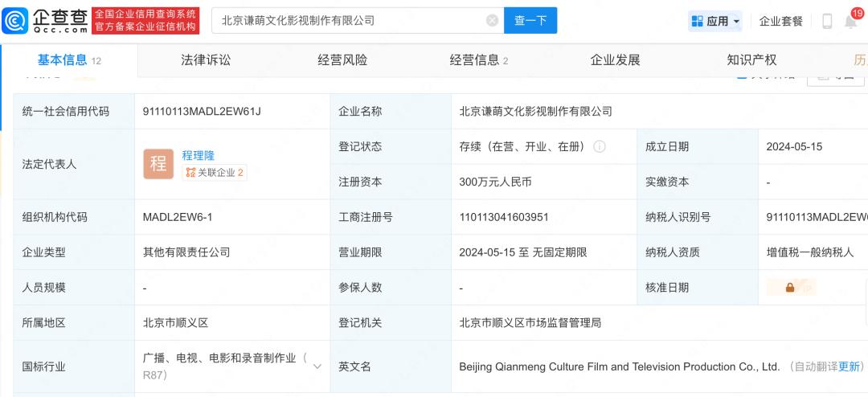868x397 pixels.
Task: Open the mobile phone app icon
Action: [x=827, y=22]
